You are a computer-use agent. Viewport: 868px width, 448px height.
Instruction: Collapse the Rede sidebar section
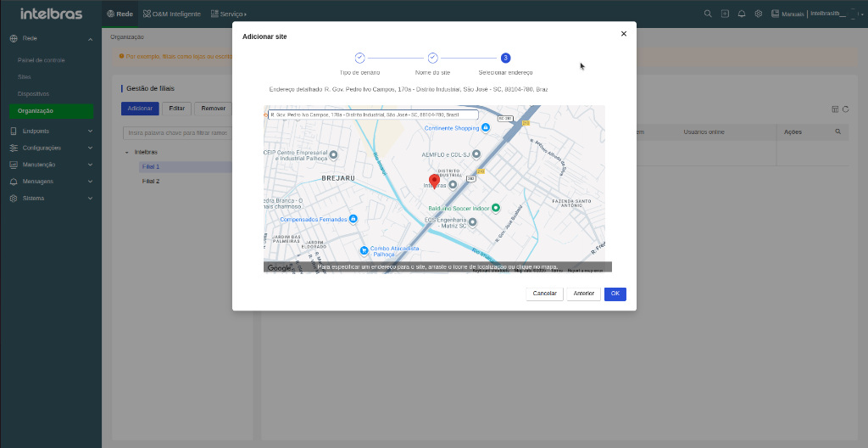pos(90,39)
